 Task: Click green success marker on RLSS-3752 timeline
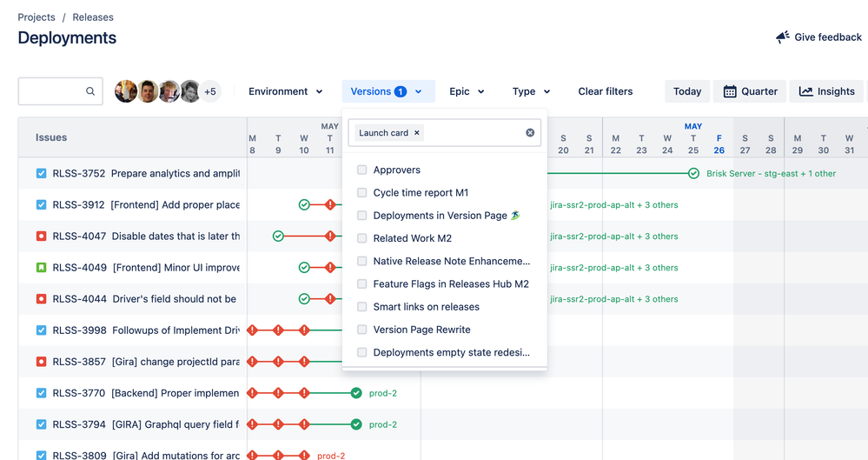click(693, 173)
